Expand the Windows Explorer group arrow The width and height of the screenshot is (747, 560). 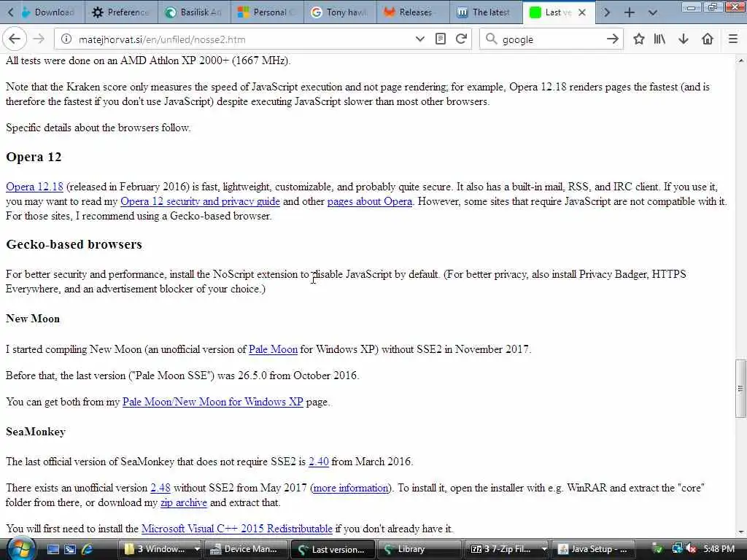point(197,549)
